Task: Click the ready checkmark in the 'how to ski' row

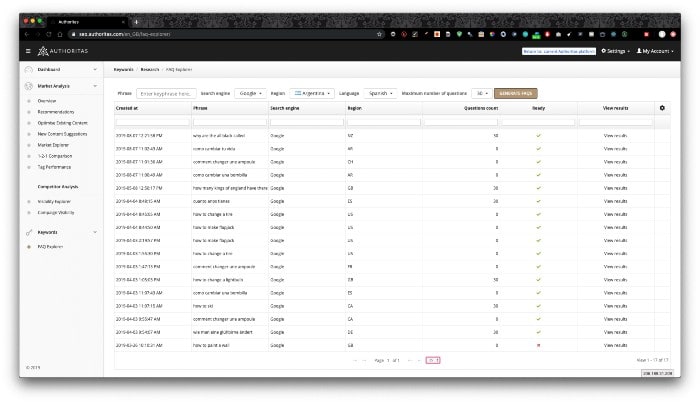Action: tap(538, 306)
